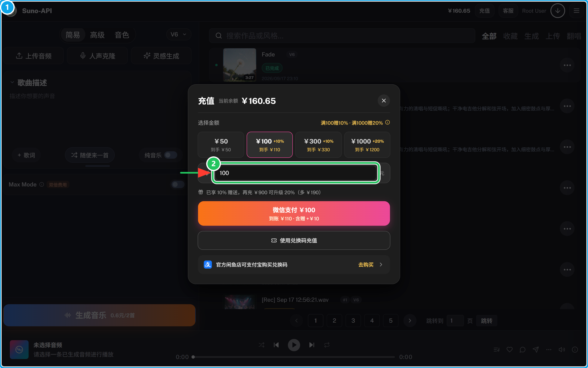Open the Fade track cover thumbnail
Image resolution: width=588 pixels, height=368 pixels.
coord(239,65)
